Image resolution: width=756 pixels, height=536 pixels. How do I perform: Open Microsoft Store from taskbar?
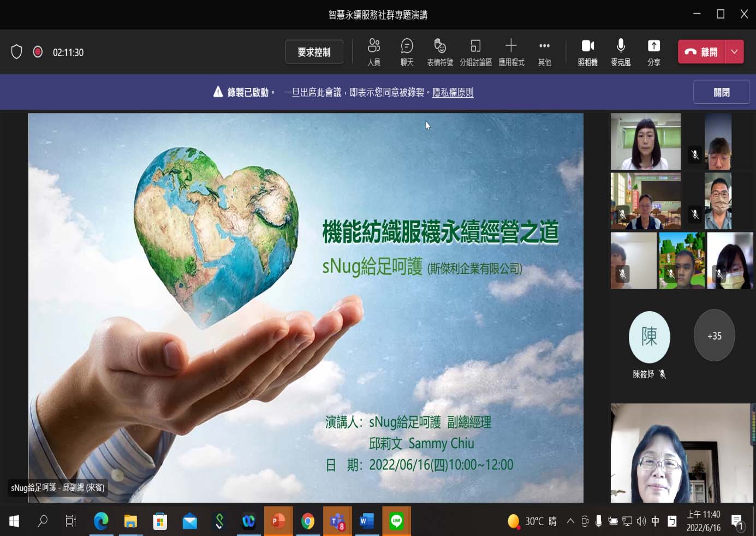pos(160,521)
